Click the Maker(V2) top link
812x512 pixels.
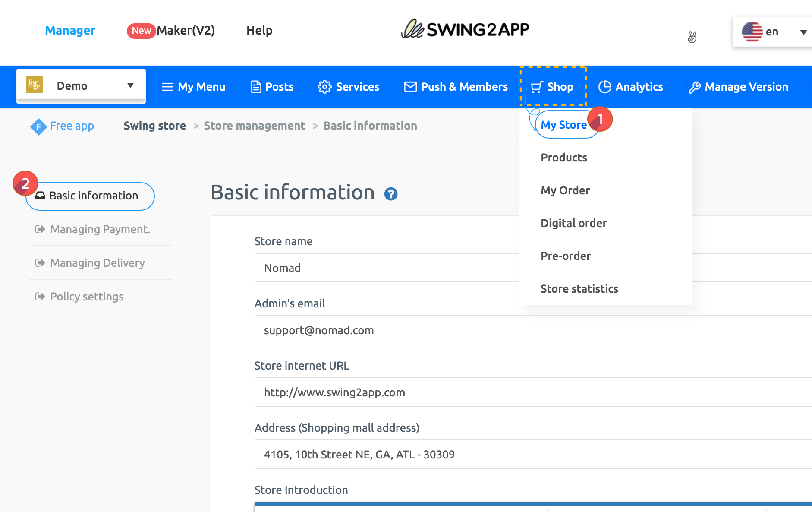(186, 31)
